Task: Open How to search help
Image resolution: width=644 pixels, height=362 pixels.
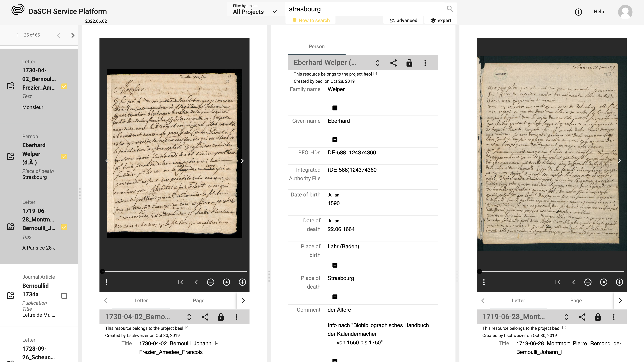Action: (x=310, y=21)
